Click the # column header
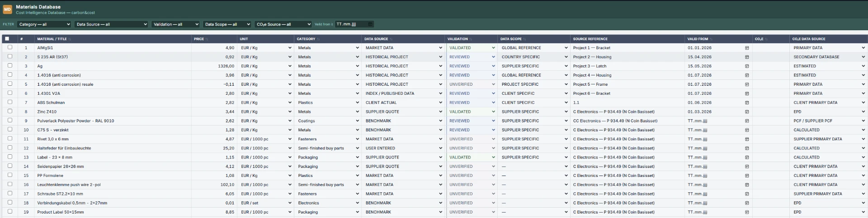The image size is (868, 218). pyautogui.click(x=21, y=39)
